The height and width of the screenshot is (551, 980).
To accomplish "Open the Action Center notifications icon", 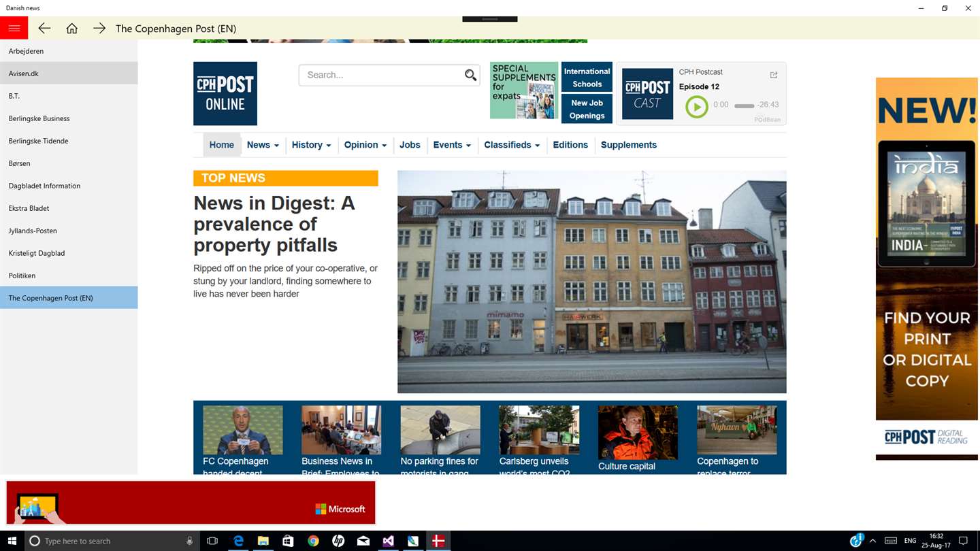I will click(x=963, y=541).
